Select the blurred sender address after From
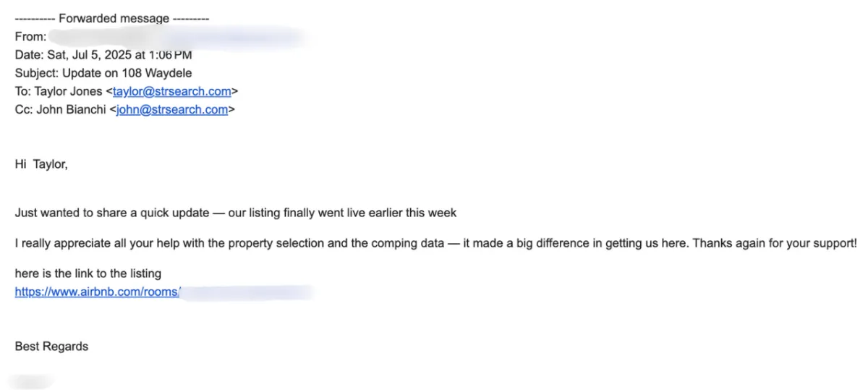The image size is (868, 390). pos(177,36)
